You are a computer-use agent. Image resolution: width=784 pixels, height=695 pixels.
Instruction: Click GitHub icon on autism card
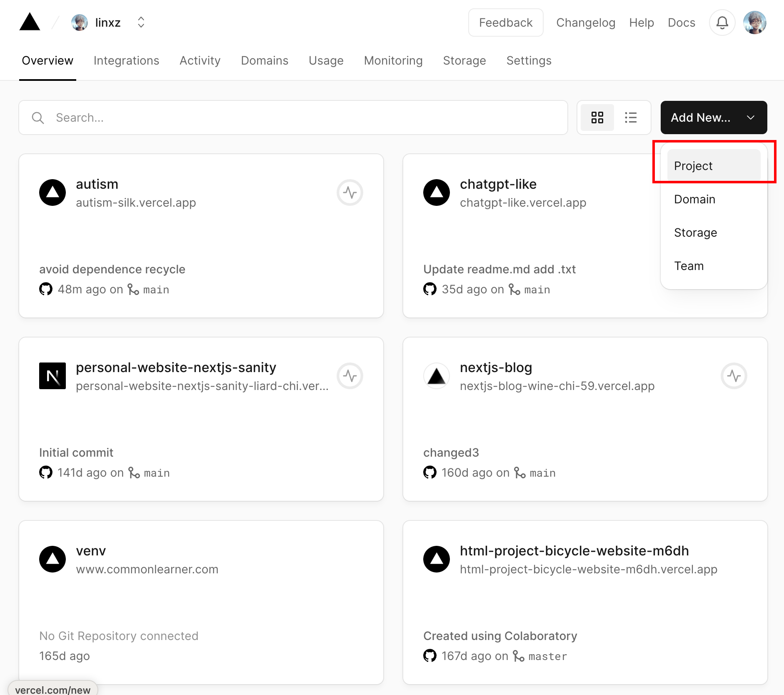(46, 289)
